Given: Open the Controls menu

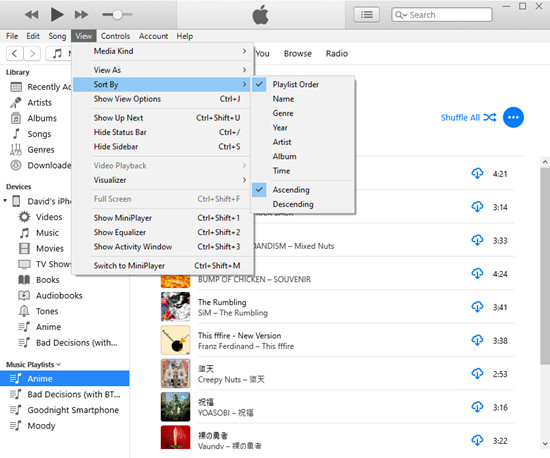Looking at the screenshot, I should pos(115,36).
